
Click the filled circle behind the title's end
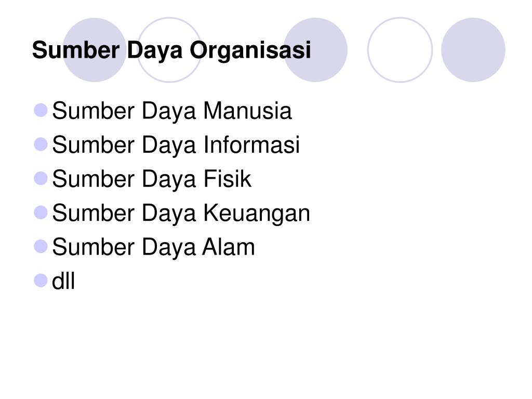(315, 50)
